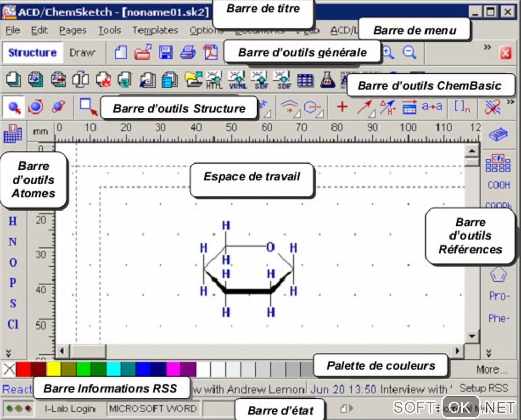The image size is (521, 420).
Task: Click the zoom out magnifier
Action: click(x=409, y=53)
